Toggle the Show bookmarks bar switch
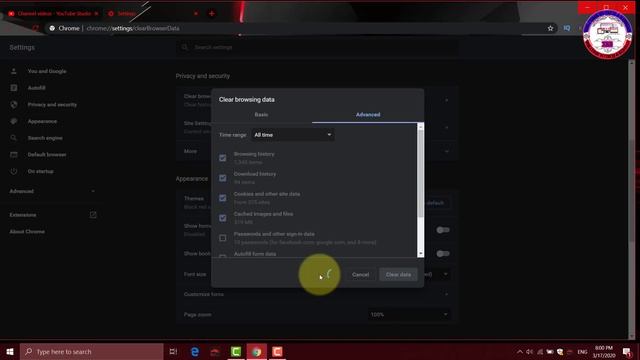 443,253
